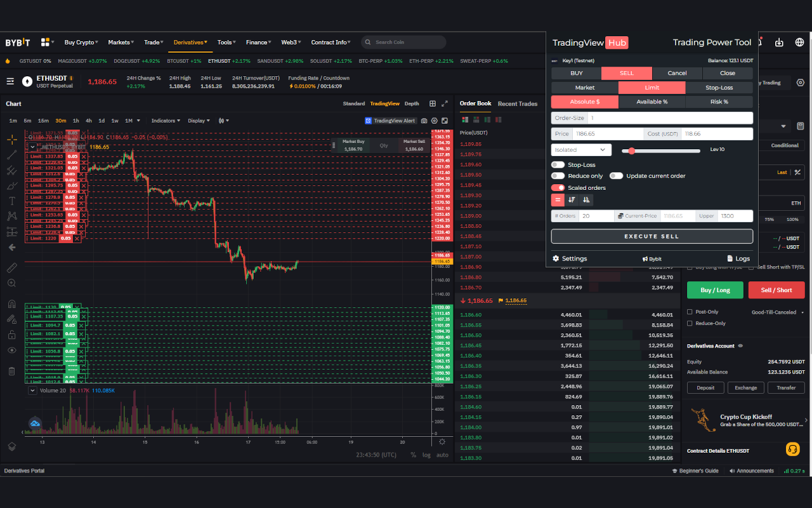Viewport: 812px width, 508px height.
Task: Expand the Display dropdown
Action: [x=199, y=121]
